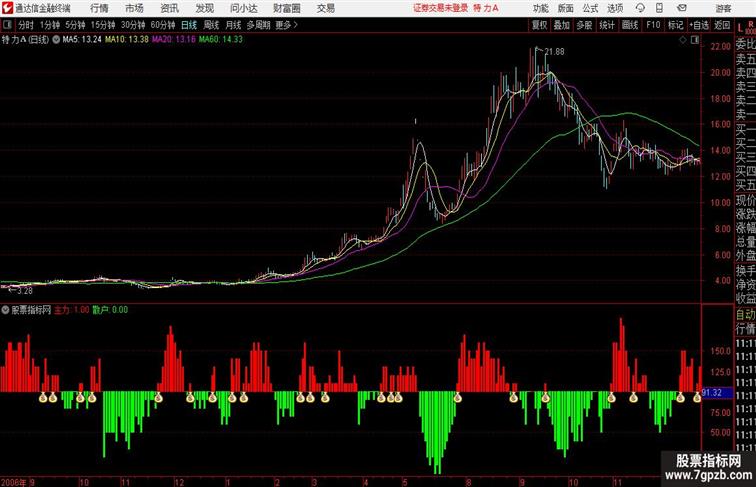This screenshot has height=487, width=756.
Task: Open the dropdown arrow beside 特力A(日线)
Action: (56, 40)
